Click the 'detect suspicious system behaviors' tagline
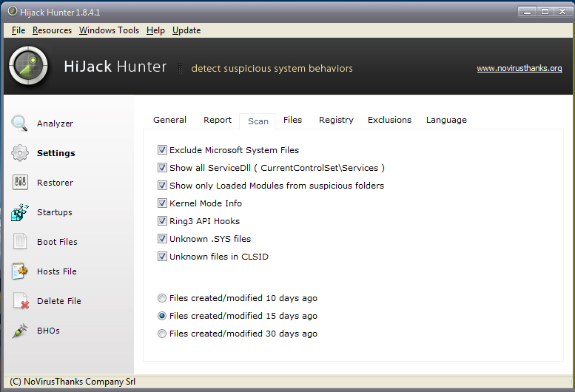This screenshot has width=575, height=392. click(272, 69)
